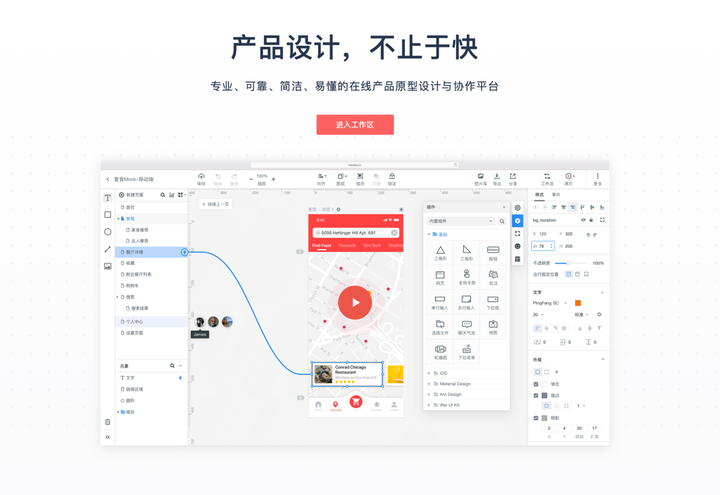This screenshot has width=720, height=495.
Task: Pick the Triangle component in the components panel
Action: (x=440, y=253)
